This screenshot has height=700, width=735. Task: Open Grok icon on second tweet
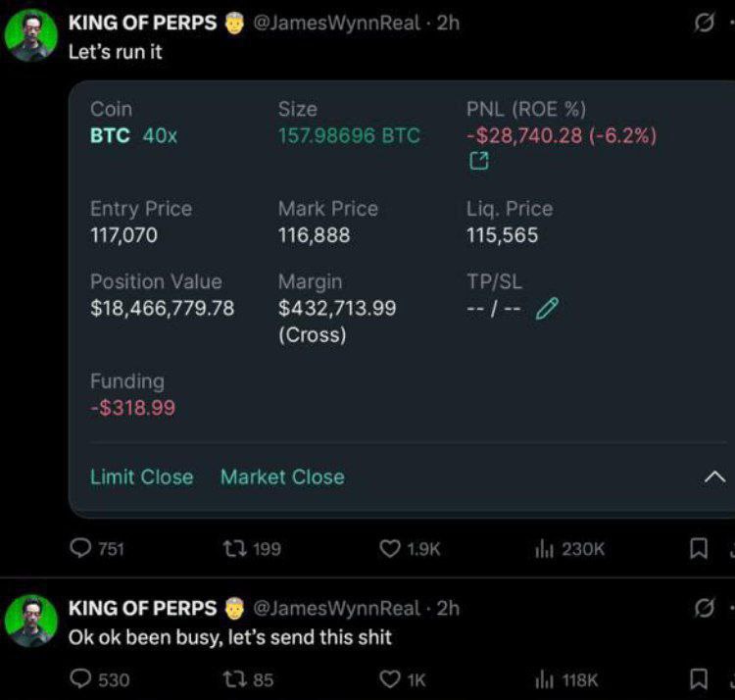[704, 608]
